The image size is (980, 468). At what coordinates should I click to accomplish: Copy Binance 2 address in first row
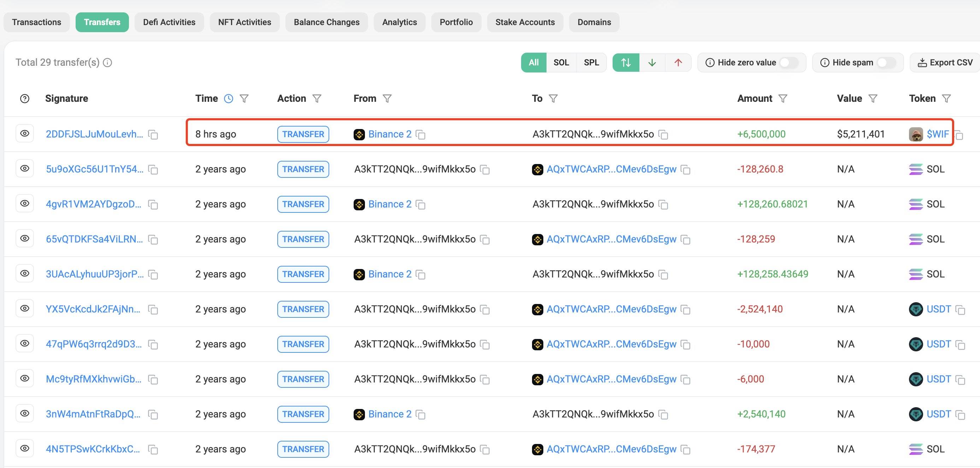point(420,134)
